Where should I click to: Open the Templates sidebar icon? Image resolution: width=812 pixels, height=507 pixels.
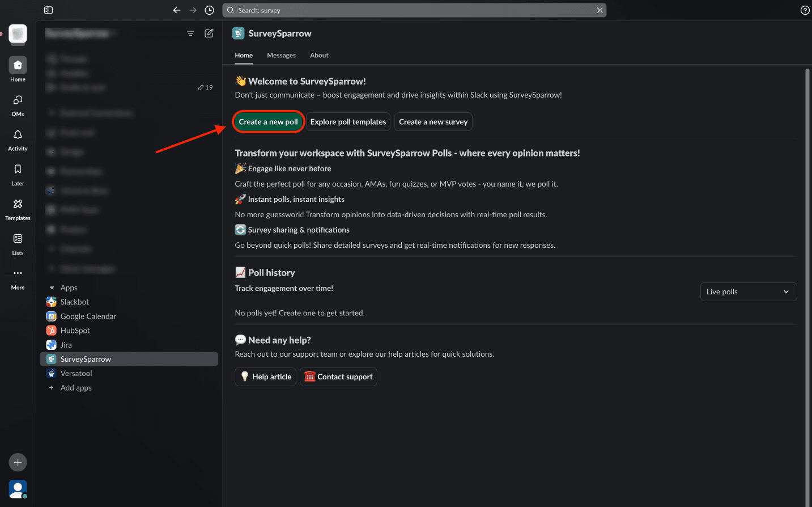(18, 204)
